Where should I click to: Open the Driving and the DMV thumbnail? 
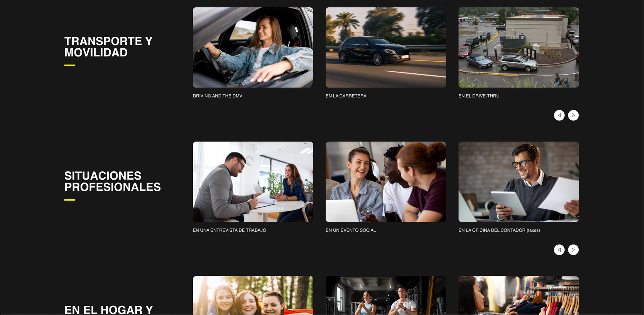coord(253,48)
